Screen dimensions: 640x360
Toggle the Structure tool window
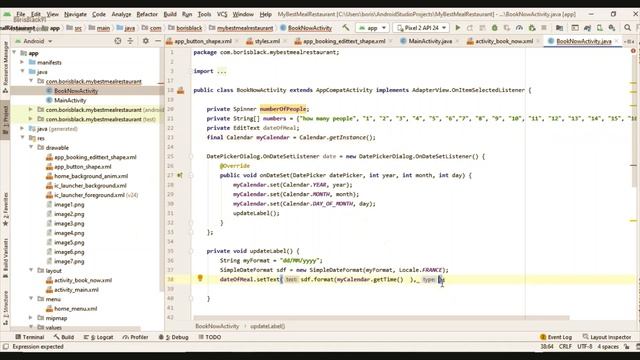click(x=5, y=308)
